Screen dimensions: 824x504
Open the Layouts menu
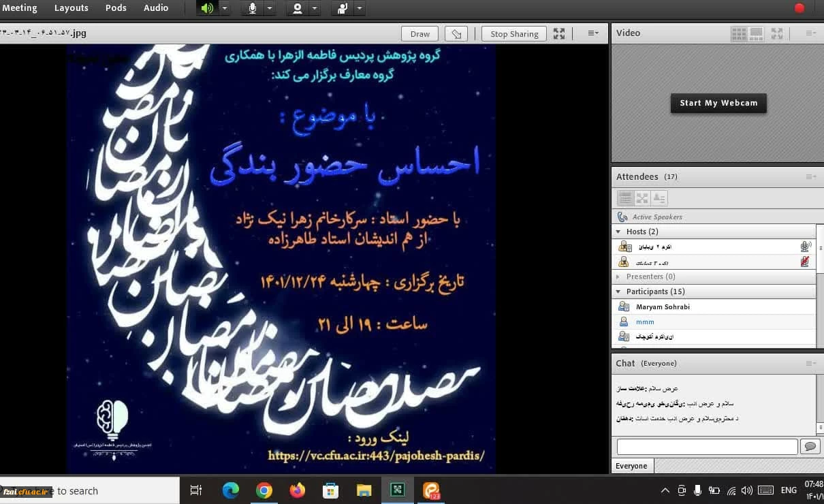point(71,8)
